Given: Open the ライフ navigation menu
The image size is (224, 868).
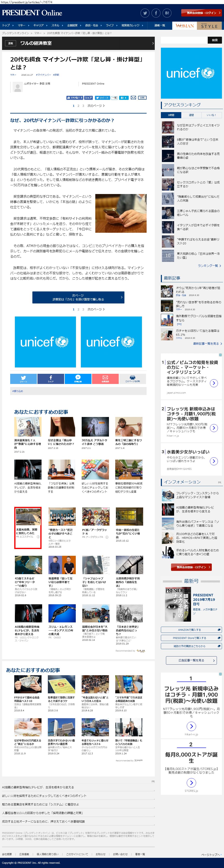Looking at the screenshot, I should tap(111, 25).
